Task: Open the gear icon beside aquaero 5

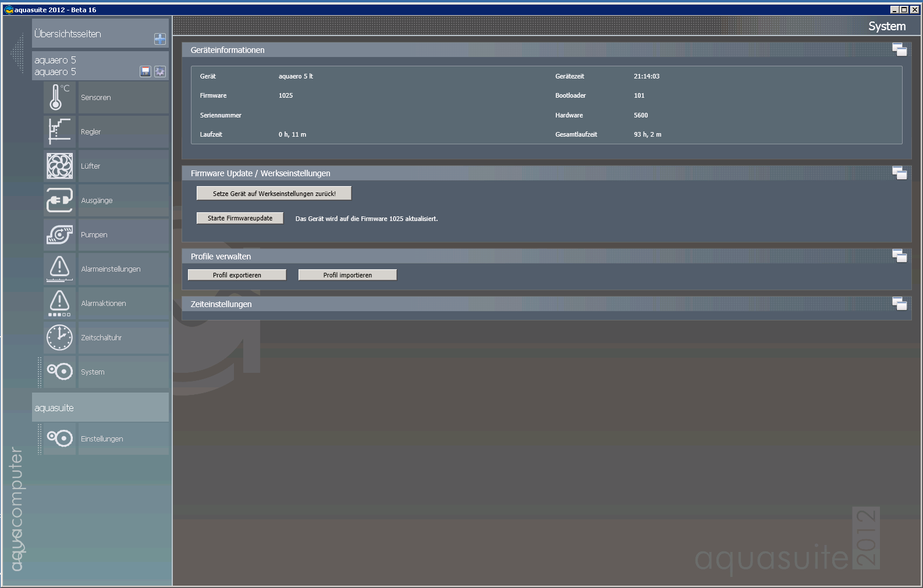Action: pos(160,72)
